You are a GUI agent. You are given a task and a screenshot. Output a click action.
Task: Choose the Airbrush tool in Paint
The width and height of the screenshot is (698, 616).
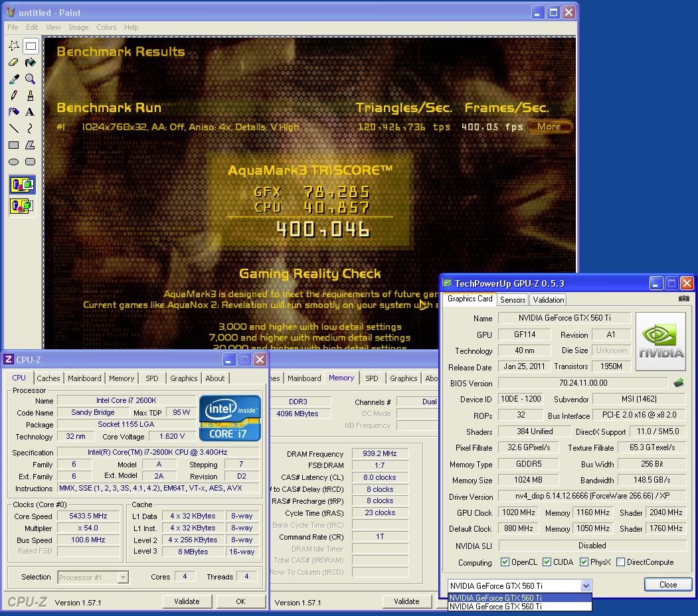coord(14,112)
